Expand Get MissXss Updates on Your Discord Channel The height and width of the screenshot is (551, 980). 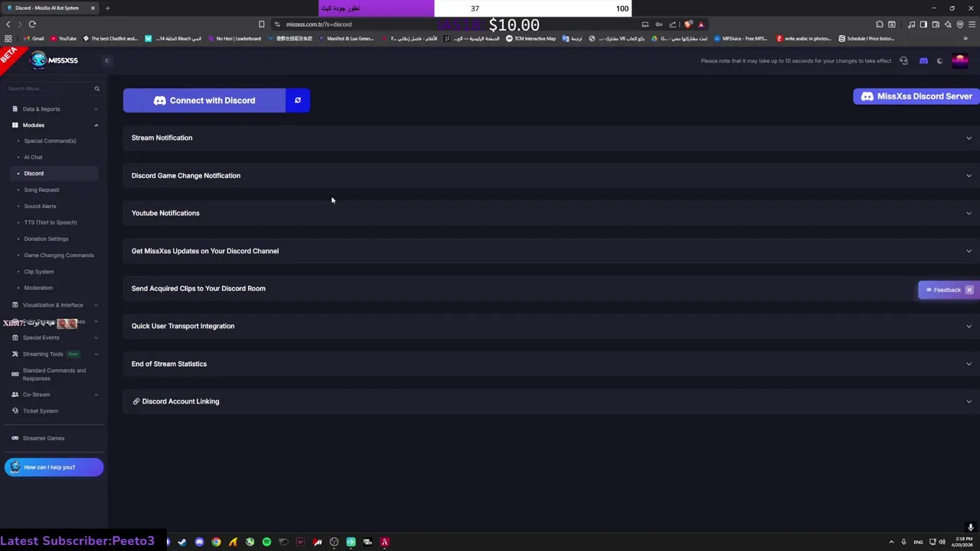click(551, 251)
